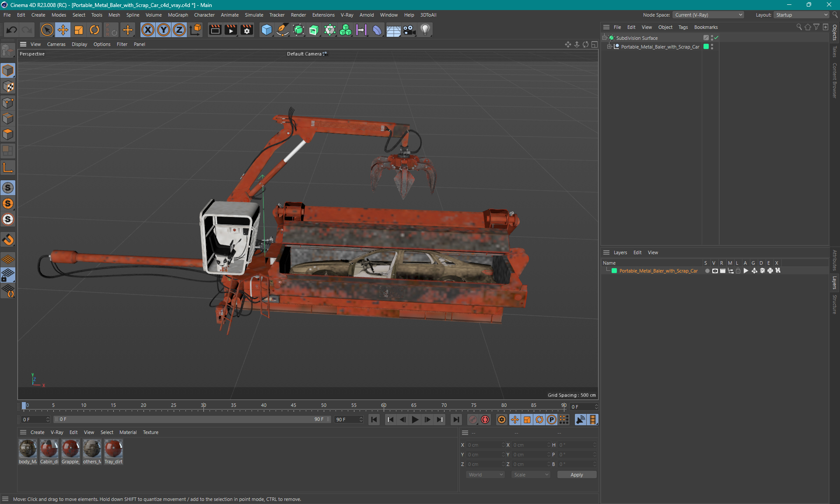Toggle Autokeying button
The image size is (840, 504).
click(x=485, y=420)
